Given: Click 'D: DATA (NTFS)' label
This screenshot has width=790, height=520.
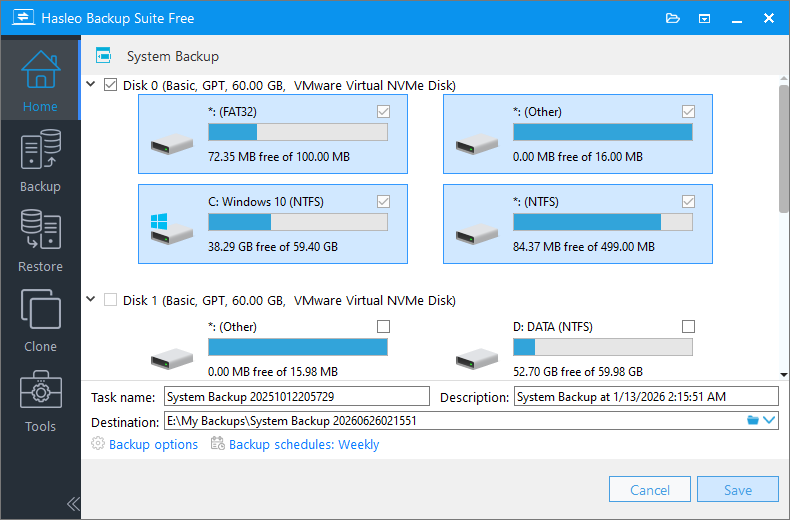Looking at the screenshot, I should [x=553, y=327].
